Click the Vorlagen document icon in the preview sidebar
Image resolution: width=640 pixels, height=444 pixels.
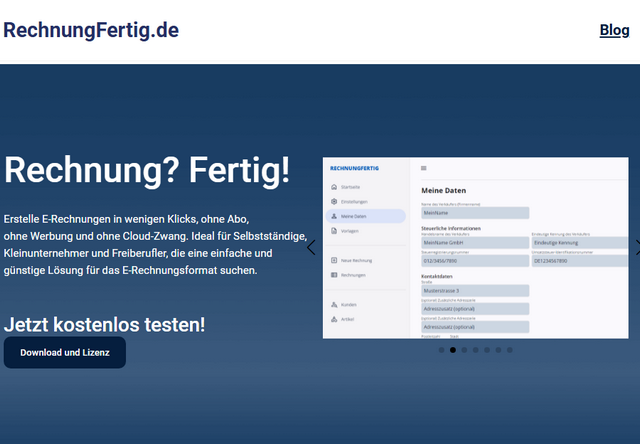click(x=334, y=231)
